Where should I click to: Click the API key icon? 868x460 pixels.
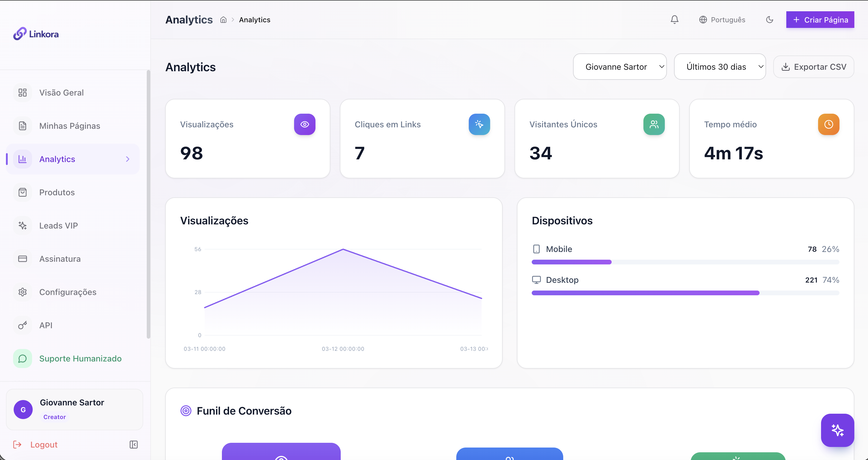click(x=23, y=325)
